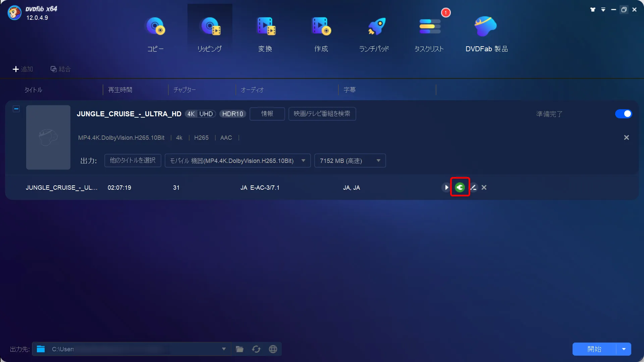Click the chapter count 31

[x=176, y=188]
